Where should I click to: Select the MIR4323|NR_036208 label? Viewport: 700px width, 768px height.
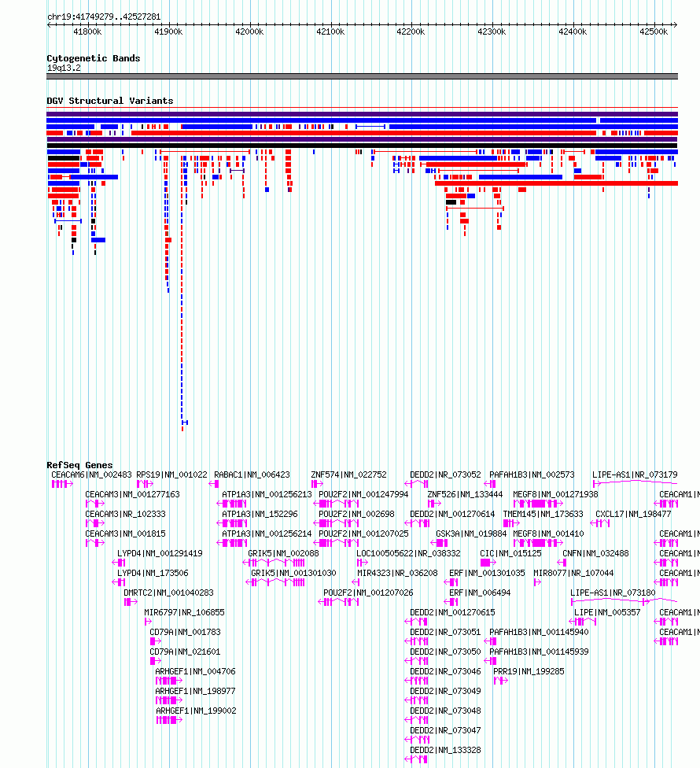(397, 573)
